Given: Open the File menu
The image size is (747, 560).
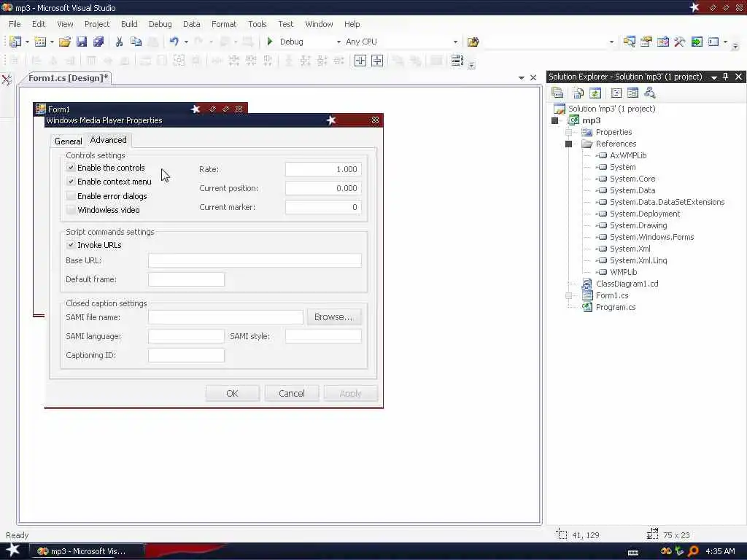Looking at the screenshot, I should coord(15,24).
